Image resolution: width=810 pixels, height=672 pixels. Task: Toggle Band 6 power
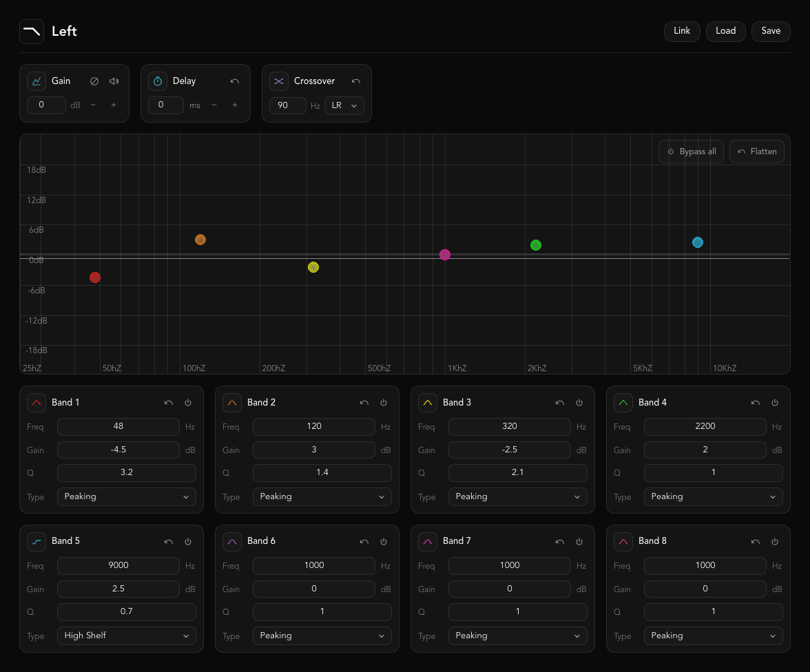coord(384,541)
